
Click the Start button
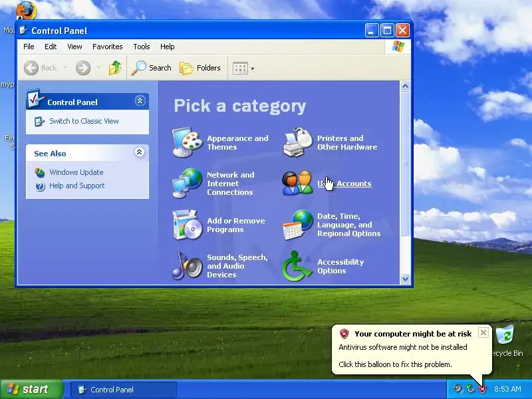(31, 389)
